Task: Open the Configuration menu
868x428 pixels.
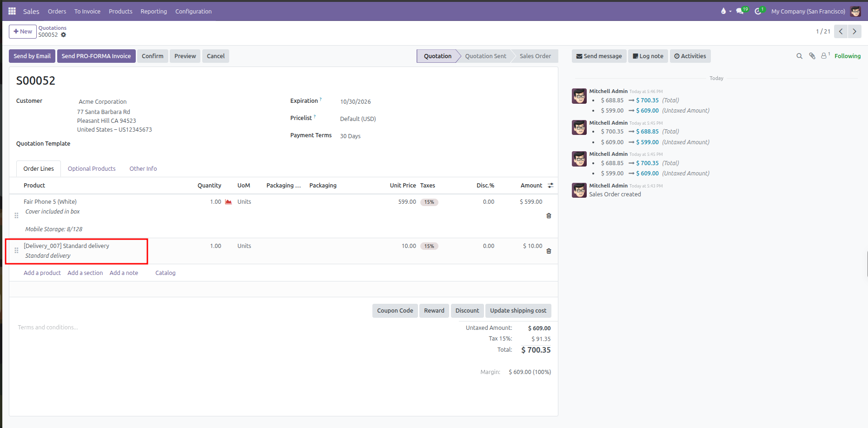Action: (x=193, y=11)
